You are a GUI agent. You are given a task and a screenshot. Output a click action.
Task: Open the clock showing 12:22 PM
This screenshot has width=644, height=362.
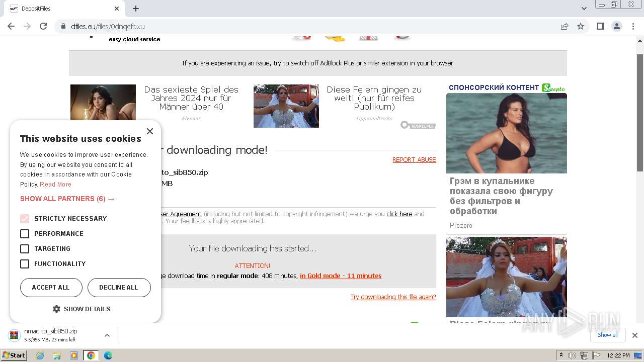pos(618,355)
